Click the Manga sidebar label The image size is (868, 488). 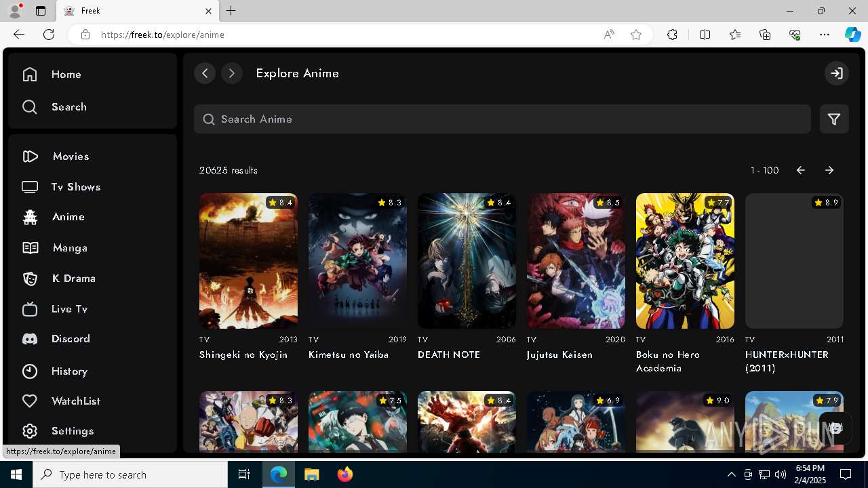(x=70, y=248)
